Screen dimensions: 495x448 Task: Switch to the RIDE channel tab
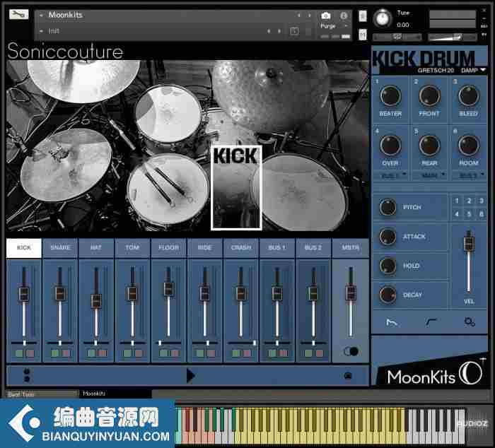[x=204, y=247]
